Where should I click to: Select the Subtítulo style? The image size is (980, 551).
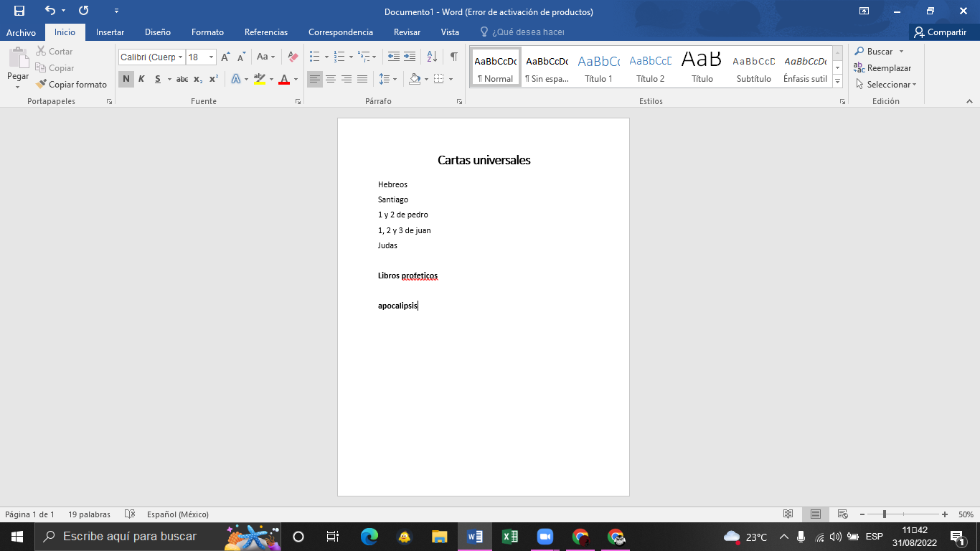pos(753,67)
